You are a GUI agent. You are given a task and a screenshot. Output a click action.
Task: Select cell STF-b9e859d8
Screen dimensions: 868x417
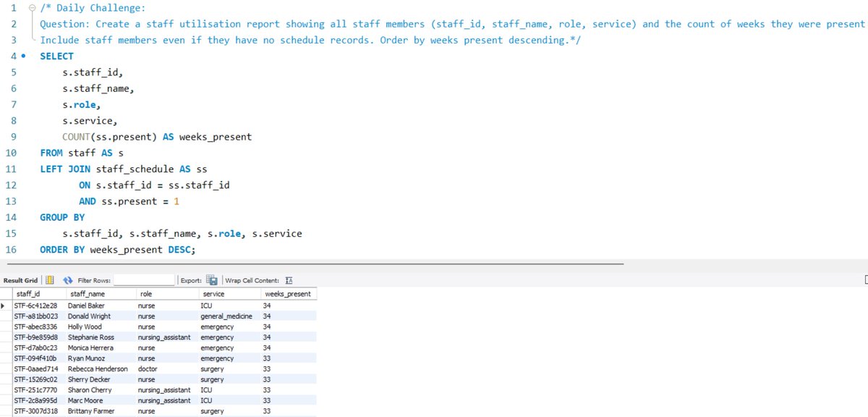39,337
